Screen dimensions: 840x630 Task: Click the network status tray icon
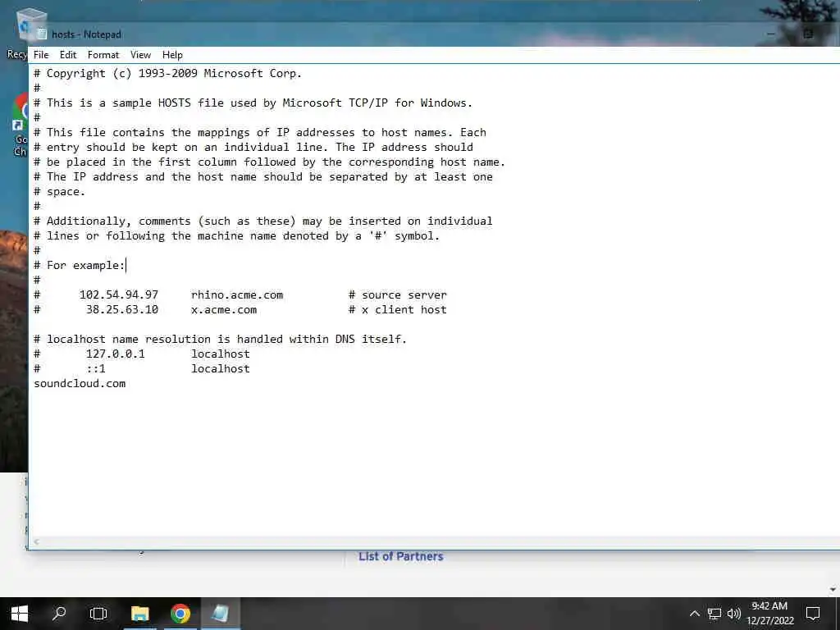[714, 614]
